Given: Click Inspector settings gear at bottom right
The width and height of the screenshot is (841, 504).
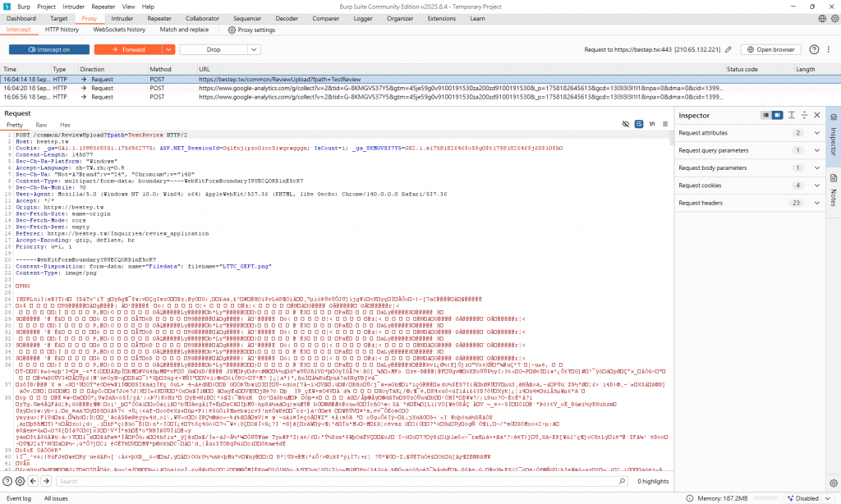Looking at the screenshot, I should coord(833,483).
